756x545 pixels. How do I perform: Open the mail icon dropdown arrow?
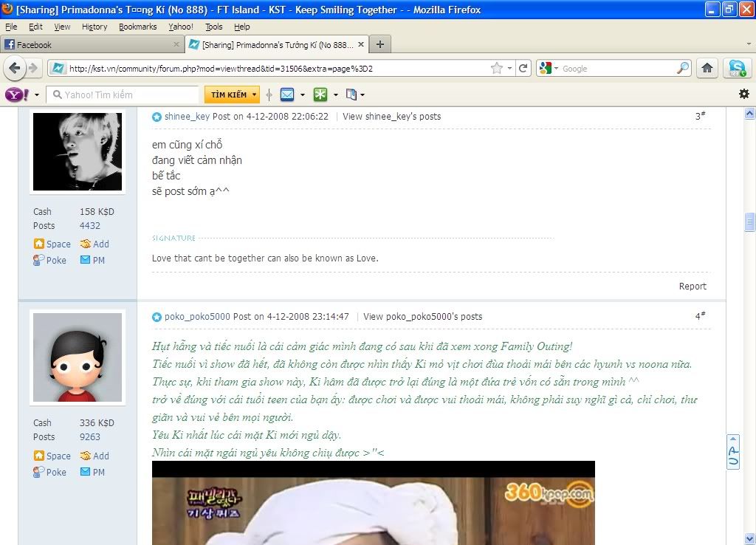[x=303, y=95]
